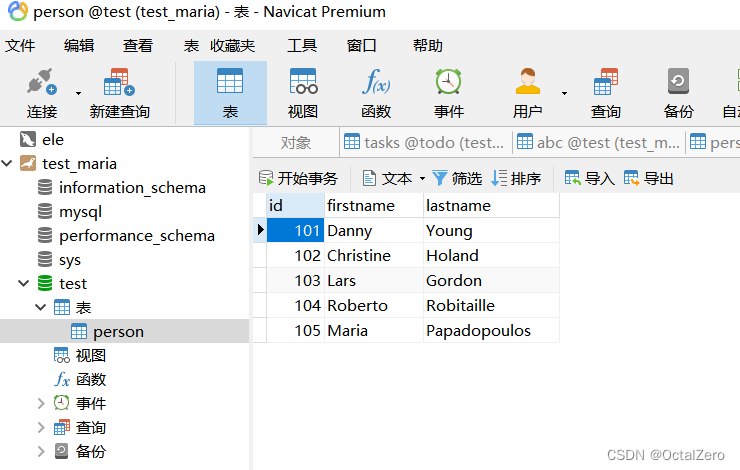
Task: Click the Text (文本) button
Action: coord(388,178)
